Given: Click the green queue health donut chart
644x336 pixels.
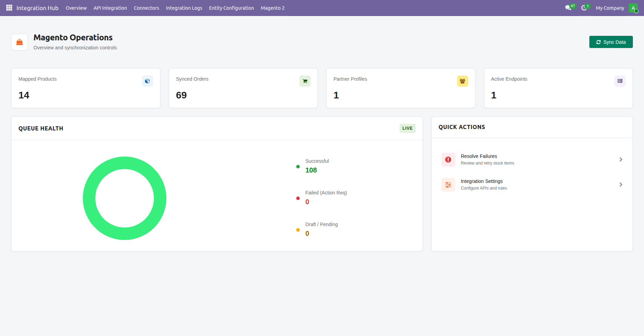Looking at the screenshot, I should click(125, 198).
